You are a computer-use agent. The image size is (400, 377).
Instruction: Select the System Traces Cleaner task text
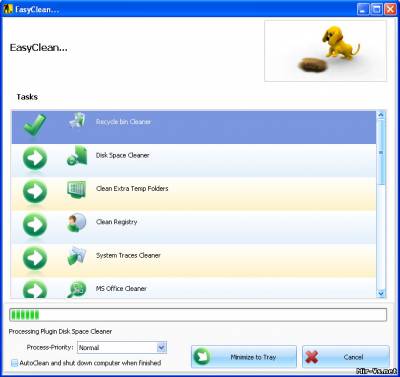tap(128, 255)
